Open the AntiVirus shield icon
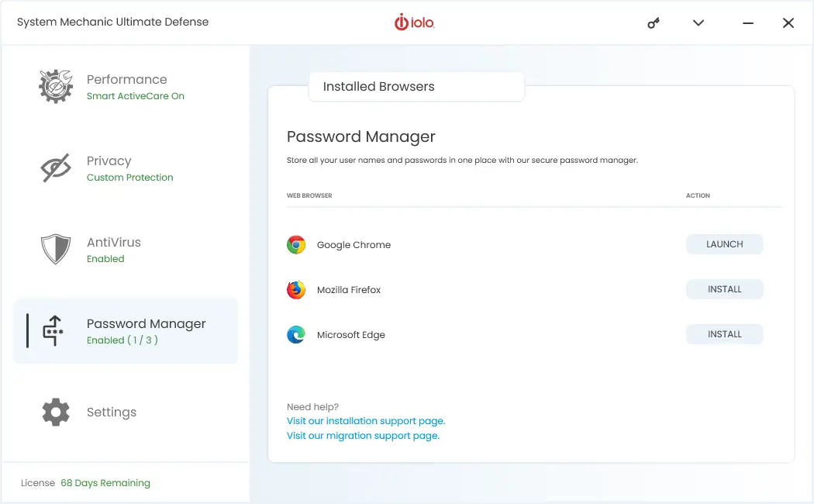This screenshot has width=814, height=504. point(54,249)
